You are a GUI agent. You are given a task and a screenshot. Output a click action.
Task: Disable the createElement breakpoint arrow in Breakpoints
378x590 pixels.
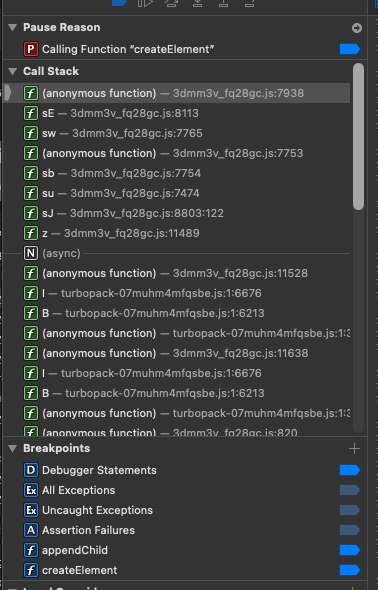pos(350,570)
